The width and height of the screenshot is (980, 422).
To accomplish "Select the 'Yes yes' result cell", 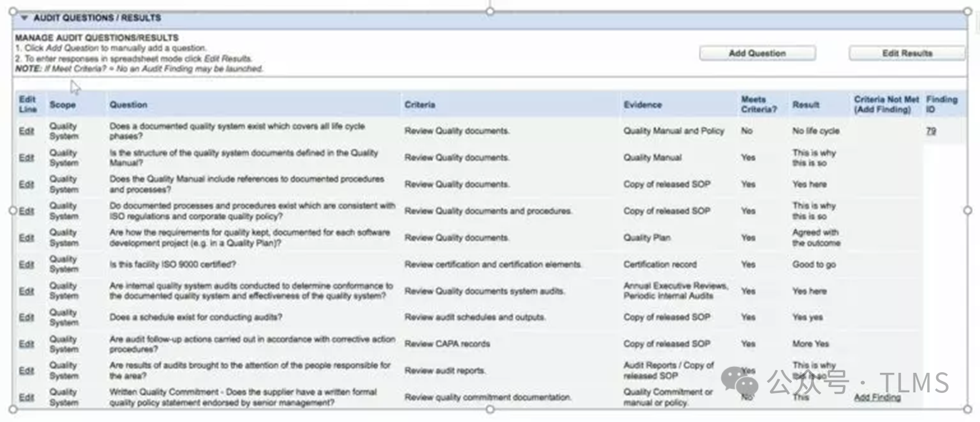I will [807, 317].
